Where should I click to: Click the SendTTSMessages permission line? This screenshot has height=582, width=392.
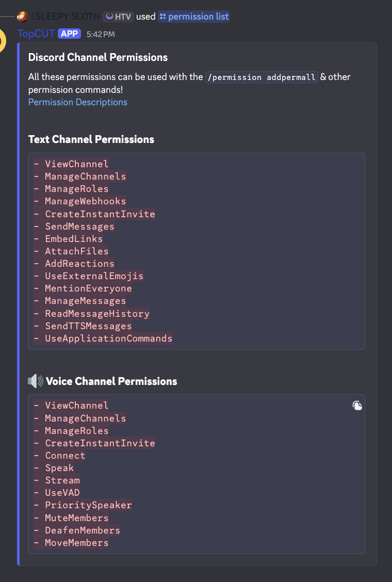83,326
